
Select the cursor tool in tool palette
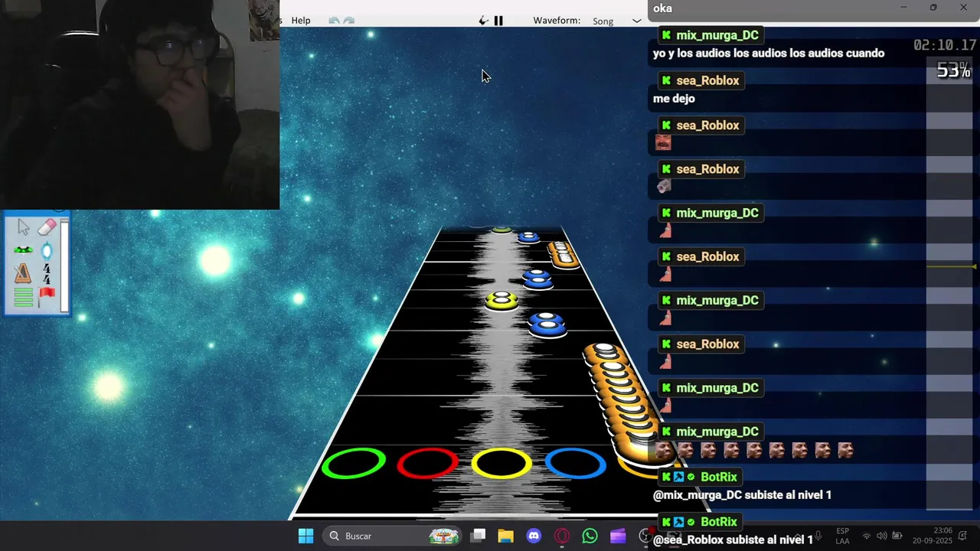coord(23,227)
